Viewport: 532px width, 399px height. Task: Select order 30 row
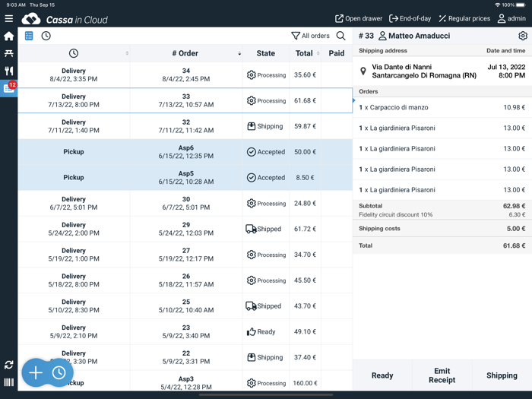pyautogui.click(x=185, y=203)
